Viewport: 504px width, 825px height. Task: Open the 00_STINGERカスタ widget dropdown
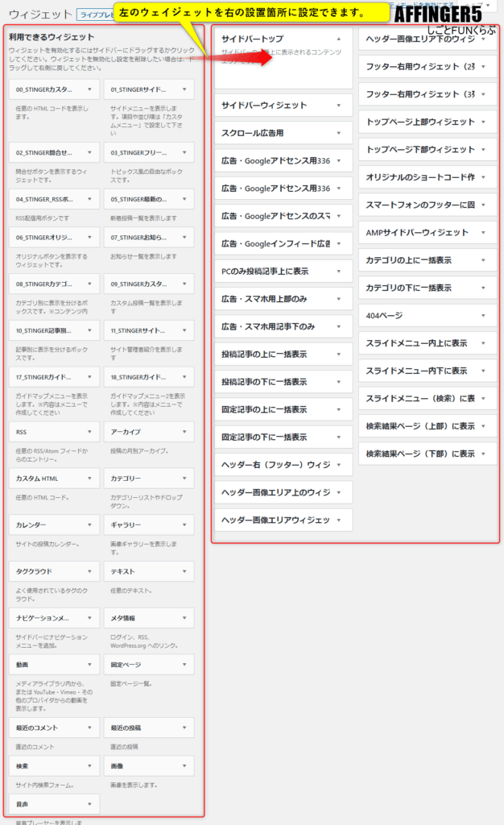(90, 89)
